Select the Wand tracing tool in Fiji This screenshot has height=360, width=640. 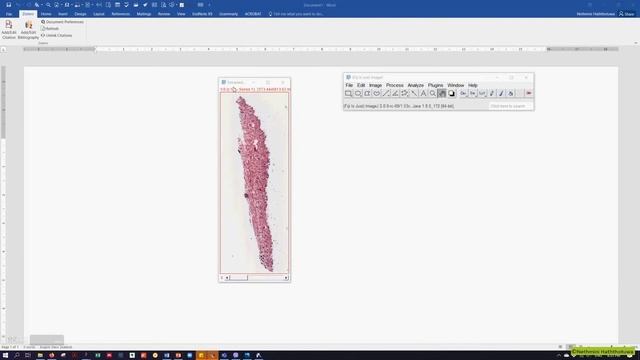pos(414,93)
